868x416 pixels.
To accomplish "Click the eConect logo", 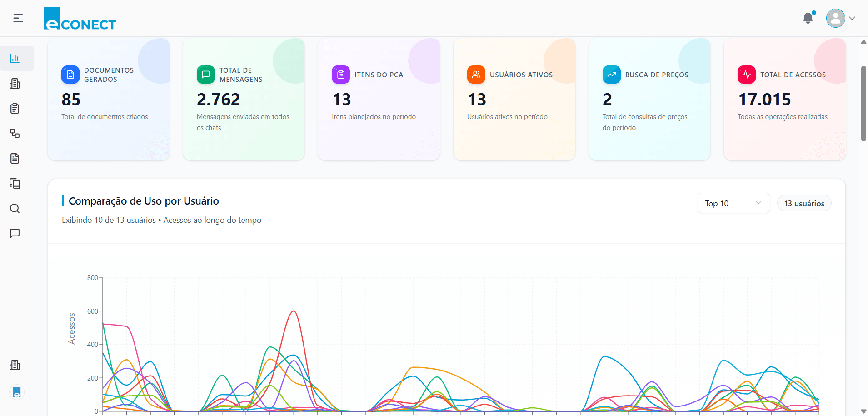I will tap(80, 19).
